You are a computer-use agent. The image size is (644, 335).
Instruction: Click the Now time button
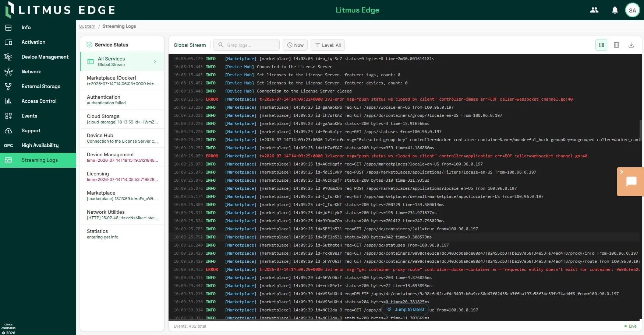point(295,45)
